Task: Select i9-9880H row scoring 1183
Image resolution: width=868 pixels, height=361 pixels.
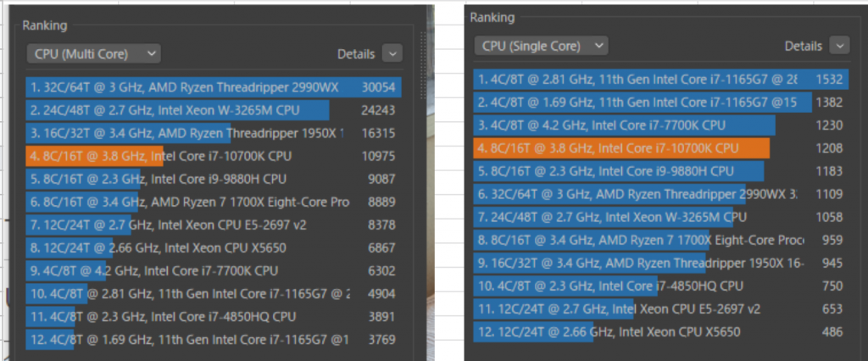Action: click(x=661, y=171)
